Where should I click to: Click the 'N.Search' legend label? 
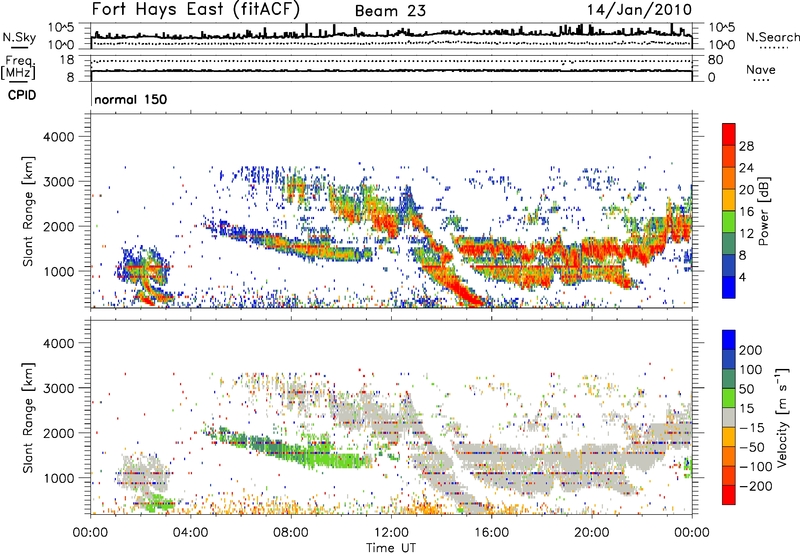coord(772,37)
